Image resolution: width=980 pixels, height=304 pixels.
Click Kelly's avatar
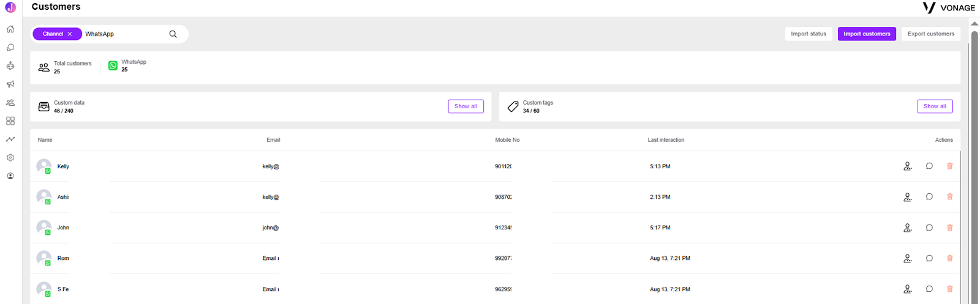pyautogui.click(x=44, y=166)
